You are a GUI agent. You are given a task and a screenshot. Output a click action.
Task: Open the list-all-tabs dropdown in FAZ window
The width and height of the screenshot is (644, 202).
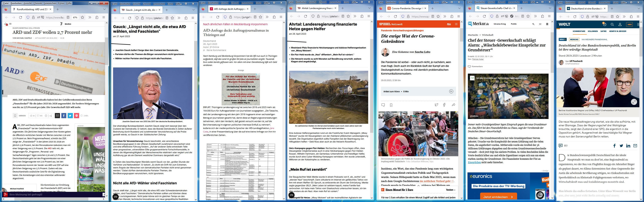point(104,9)
